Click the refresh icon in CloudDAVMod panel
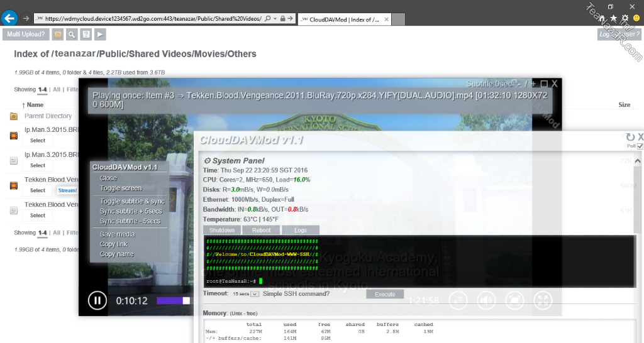644x343 pixels. pyautogui.click(x=630, y=137)
